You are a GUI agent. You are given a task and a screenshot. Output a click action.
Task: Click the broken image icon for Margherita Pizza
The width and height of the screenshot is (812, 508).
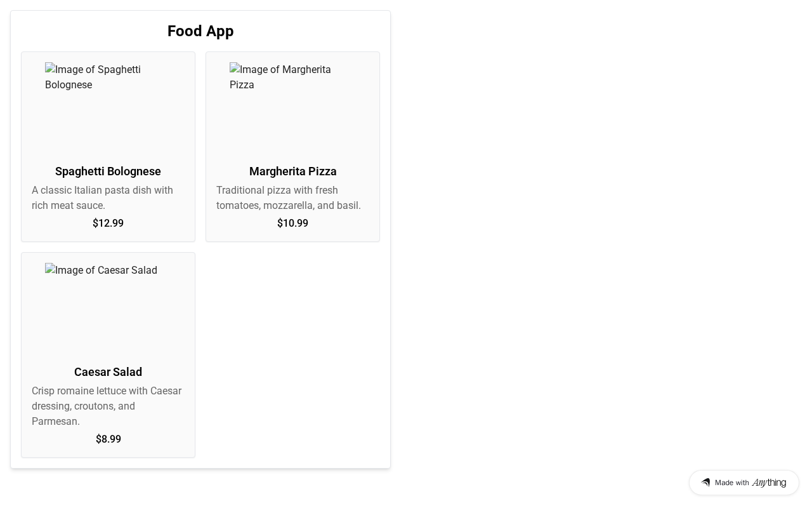coord(235,69)
